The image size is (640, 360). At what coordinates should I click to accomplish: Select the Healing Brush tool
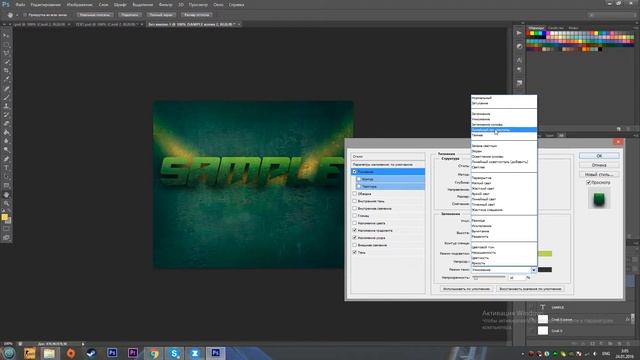[x=6, y=89]
